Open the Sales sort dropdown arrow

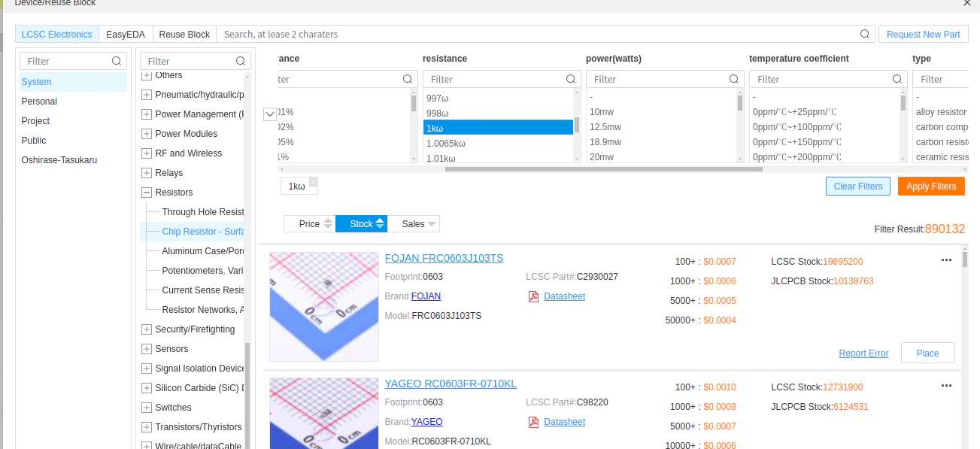432,224
